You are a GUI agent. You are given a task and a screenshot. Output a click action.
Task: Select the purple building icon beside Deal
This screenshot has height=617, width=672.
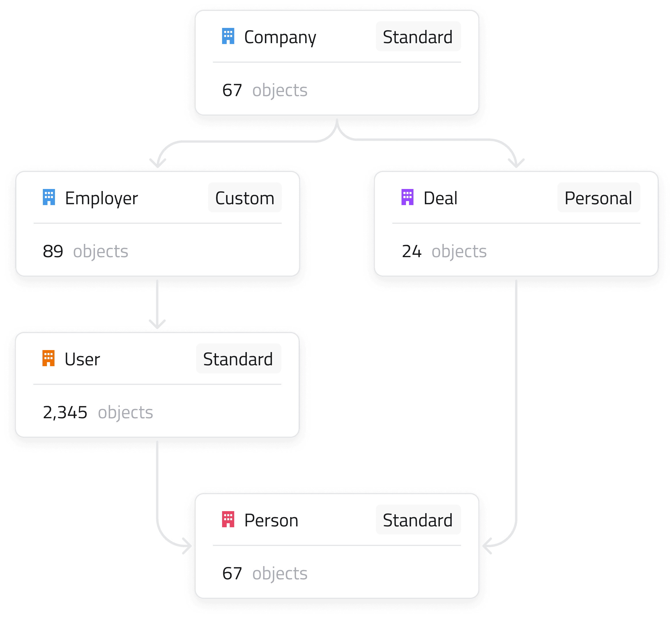(x=407, y=197)
